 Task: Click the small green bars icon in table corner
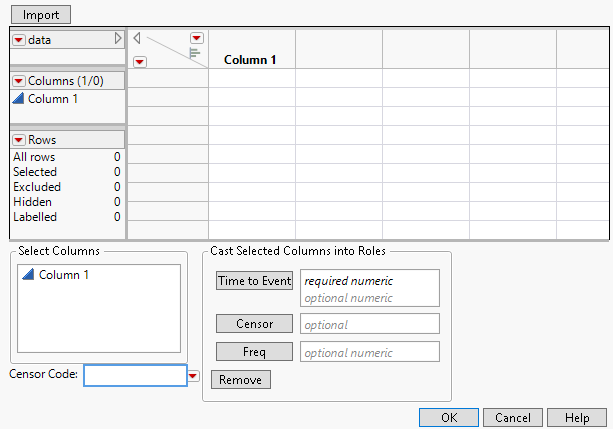(x=194, y=53)
